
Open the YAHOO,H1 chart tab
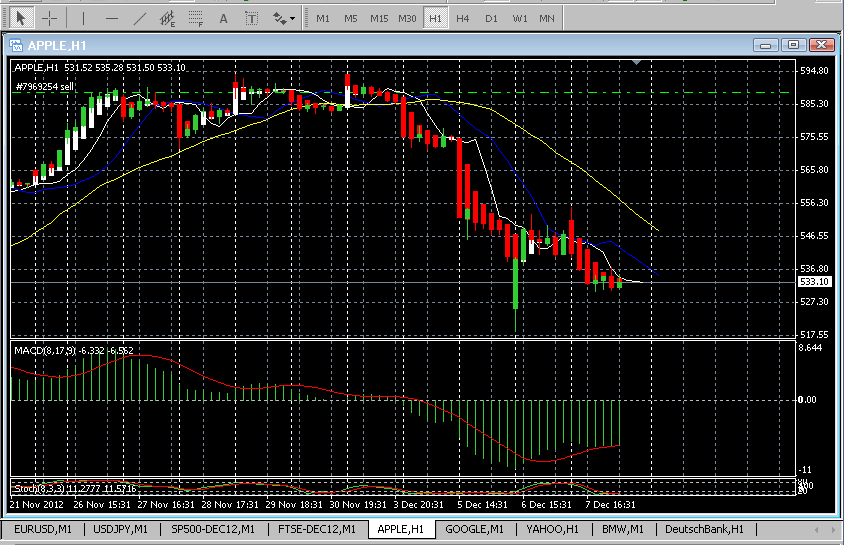tap(553, 529)
